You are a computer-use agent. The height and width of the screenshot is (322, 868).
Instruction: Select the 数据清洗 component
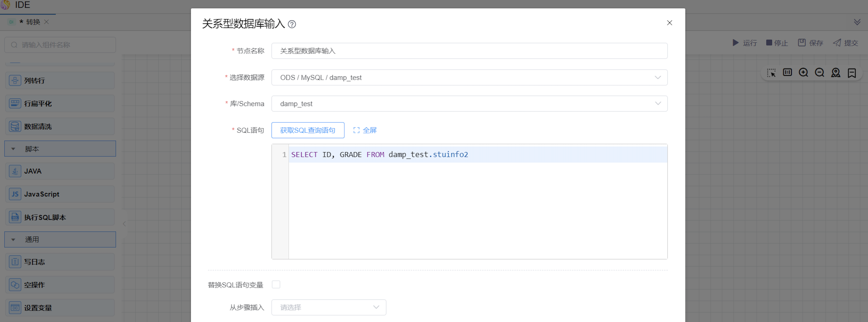coord(60,126)
